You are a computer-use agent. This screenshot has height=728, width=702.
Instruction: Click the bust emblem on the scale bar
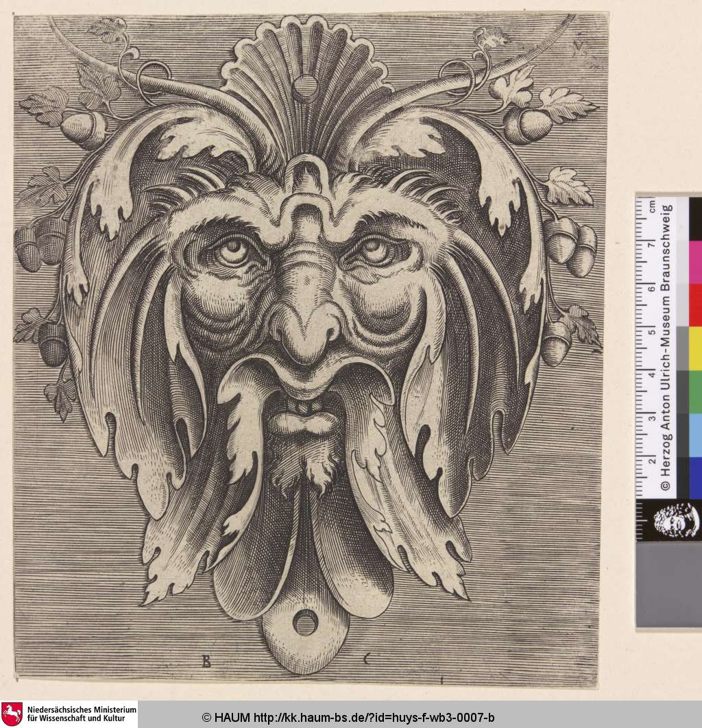[x=675, y=520]
